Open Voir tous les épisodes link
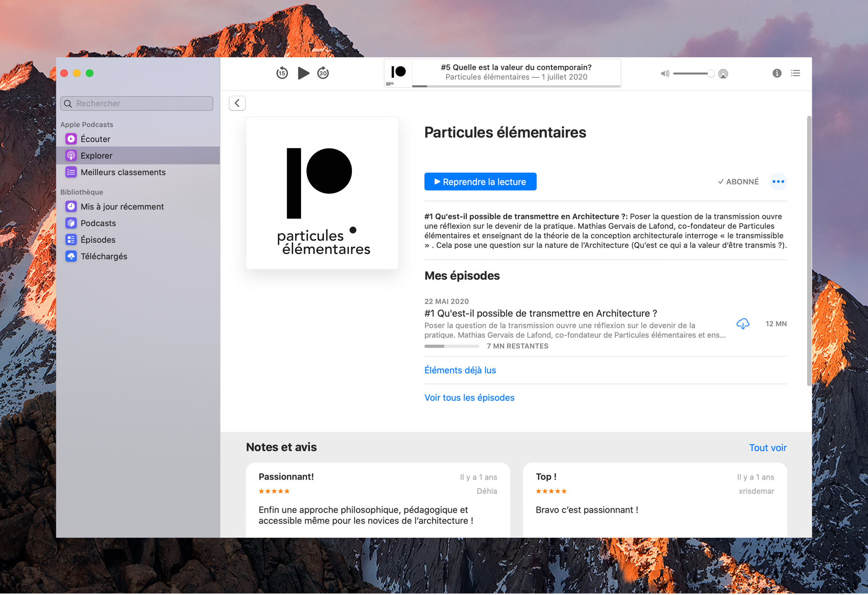The image size is (868, 595). coord(469,398)
